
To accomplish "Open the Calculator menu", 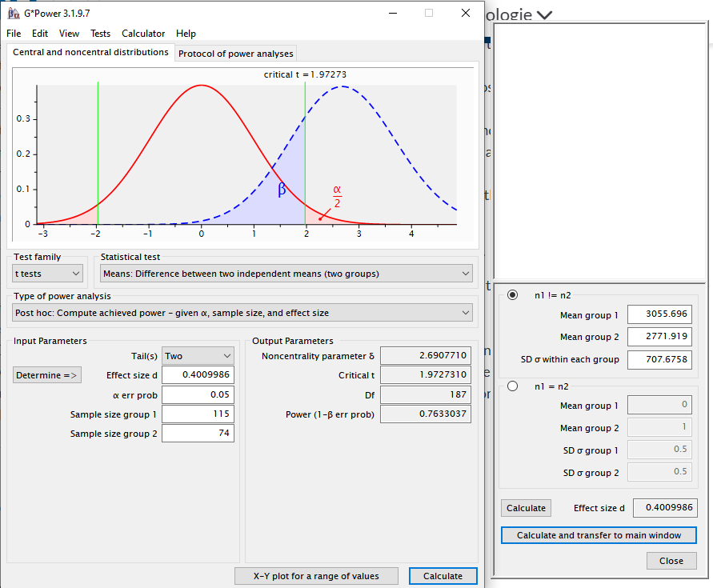I will [143, 34].
